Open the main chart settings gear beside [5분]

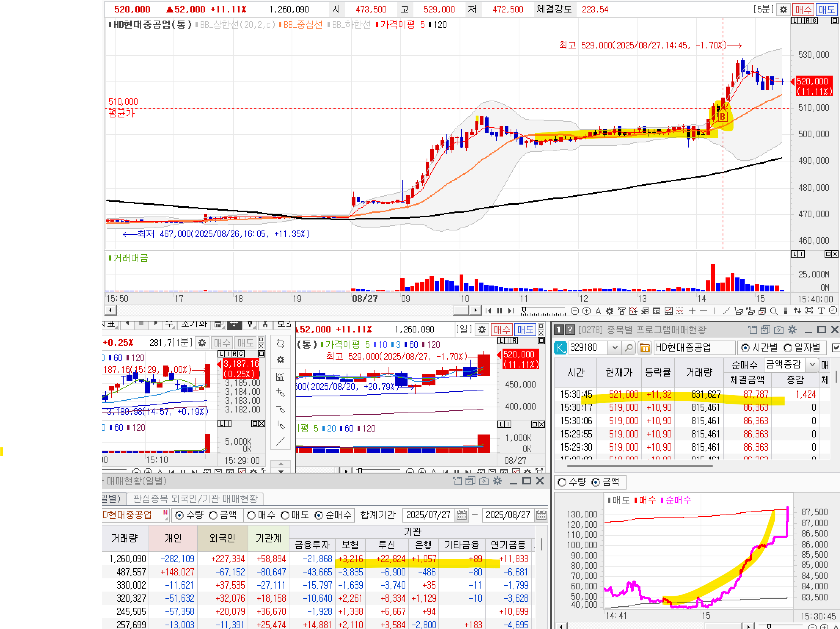coord(784,10)
